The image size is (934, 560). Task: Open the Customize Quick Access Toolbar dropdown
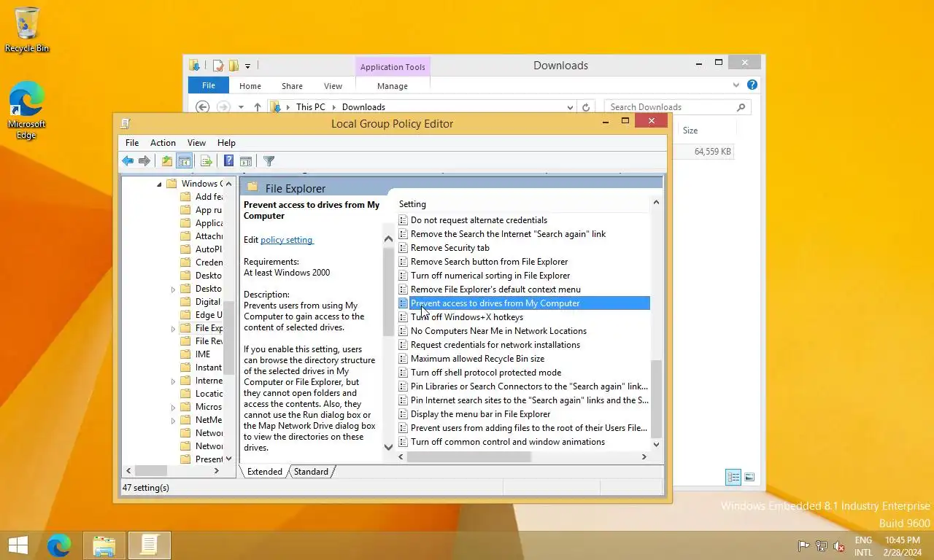[x=247, y=66]
